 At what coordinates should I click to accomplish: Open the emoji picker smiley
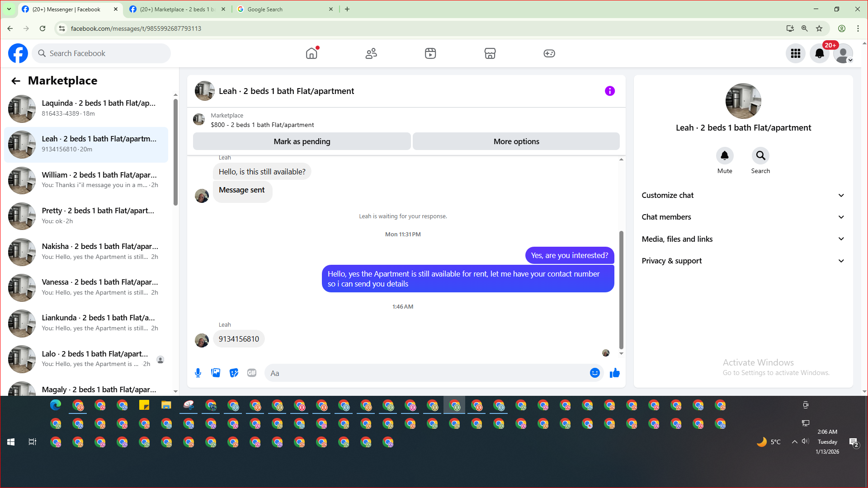pyautogui.click(x=594, y=373)
